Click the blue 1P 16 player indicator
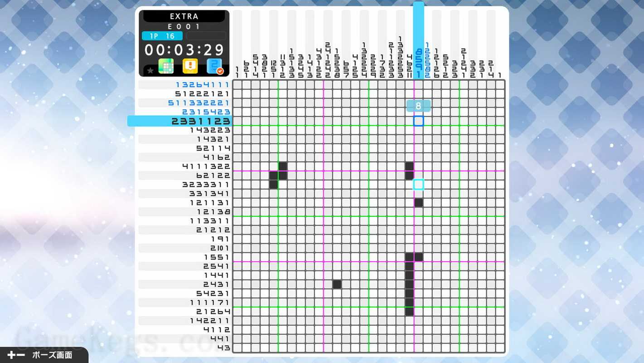Viewport: 644px width, 363px height. click(162, 36)
